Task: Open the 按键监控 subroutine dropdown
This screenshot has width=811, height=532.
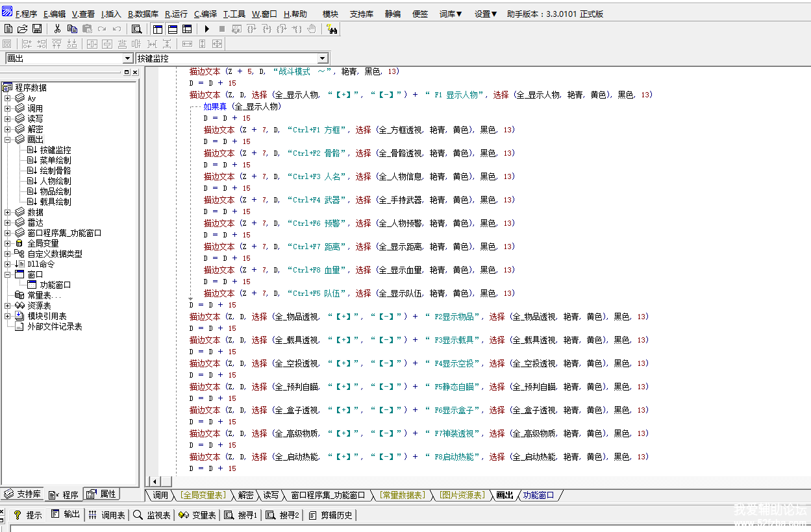Action: [323, 58]
